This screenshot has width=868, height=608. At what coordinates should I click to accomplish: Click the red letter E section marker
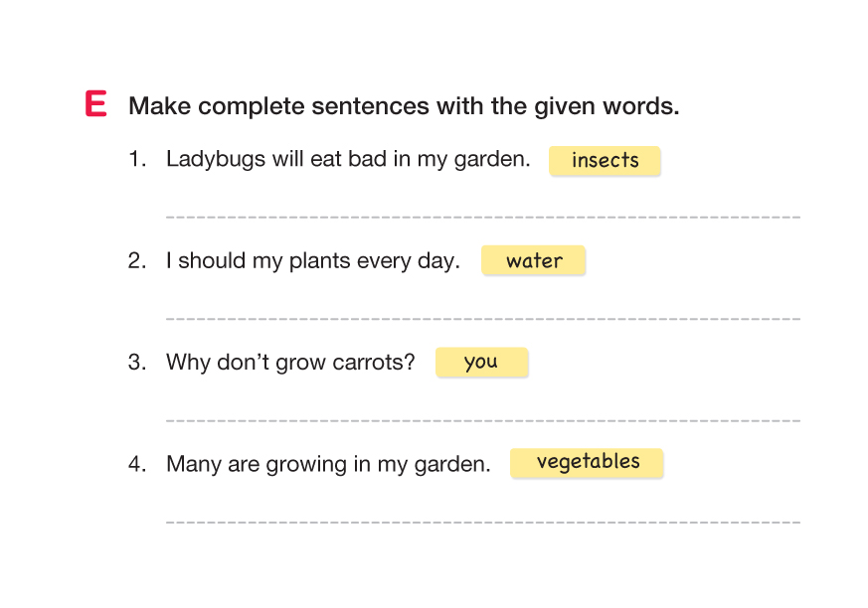95,104
